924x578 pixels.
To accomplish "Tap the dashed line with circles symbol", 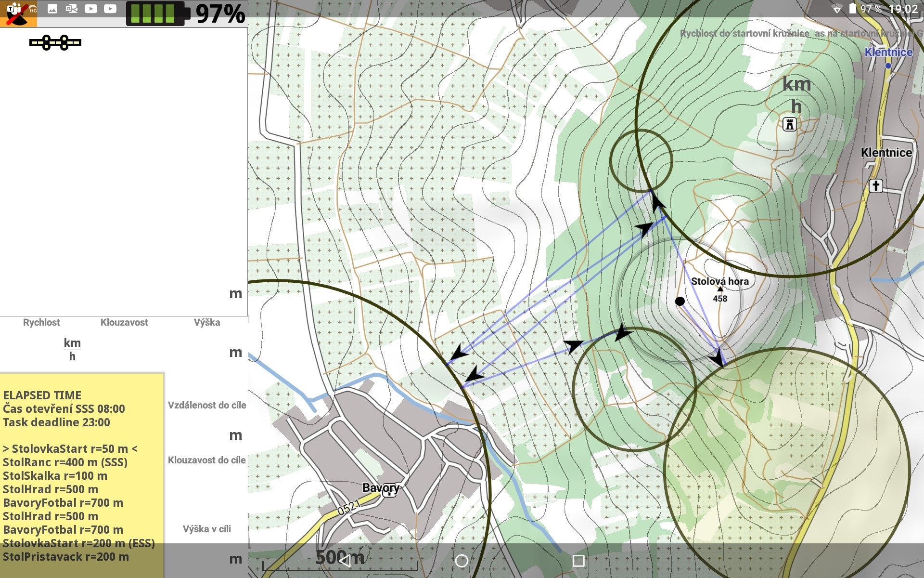I will pyautogui.click(x=55, y=43).
